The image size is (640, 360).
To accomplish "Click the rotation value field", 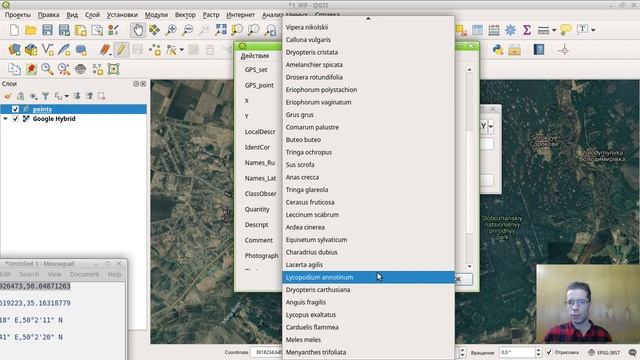I will (x=517, y=352).
